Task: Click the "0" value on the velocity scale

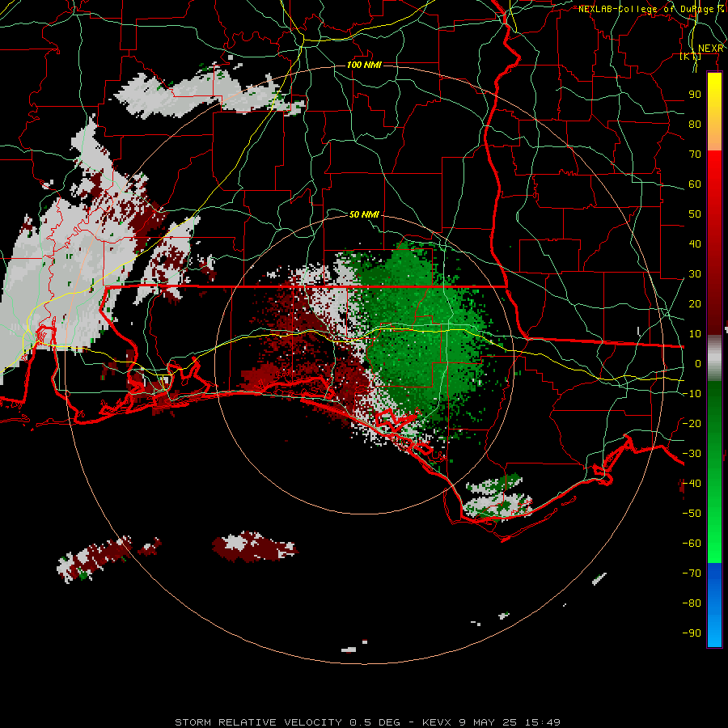Action: click(x=698, y=364)
